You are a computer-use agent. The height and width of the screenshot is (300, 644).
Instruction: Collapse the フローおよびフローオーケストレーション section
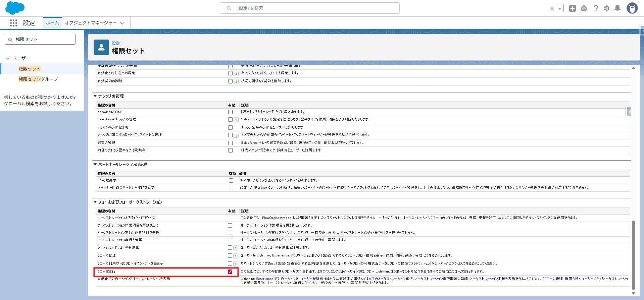[95, 202]
